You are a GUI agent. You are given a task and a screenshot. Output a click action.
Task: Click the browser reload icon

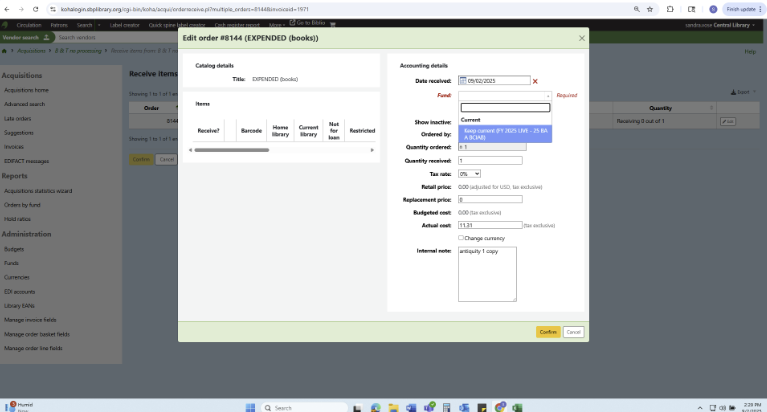(35, 8)
